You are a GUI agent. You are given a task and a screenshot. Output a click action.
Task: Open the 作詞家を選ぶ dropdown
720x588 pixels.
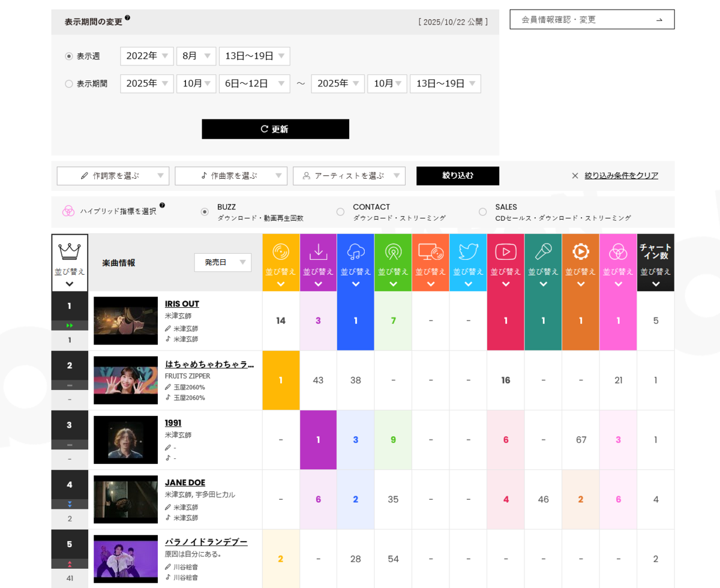pyautogui.click(x=113, y=176)
